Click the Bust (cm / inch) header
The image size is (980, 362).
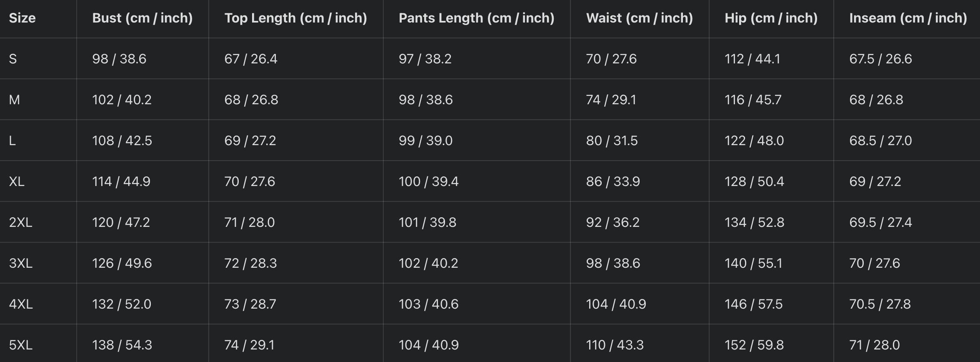142,18
